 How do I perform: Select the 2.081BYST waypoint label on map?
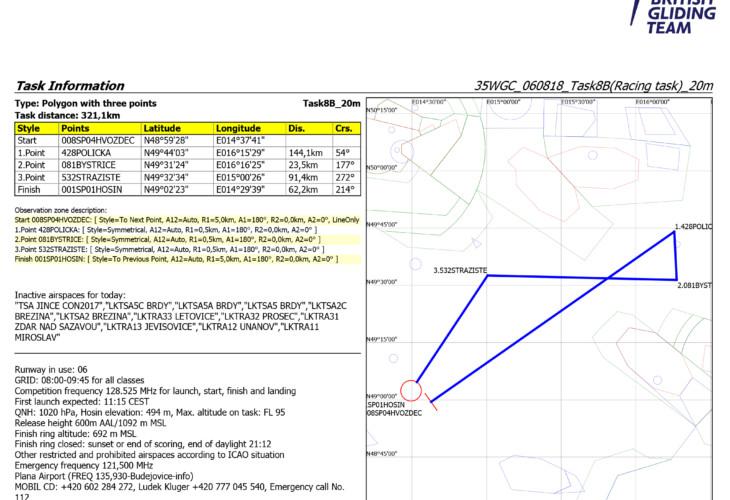click(694, 285)
